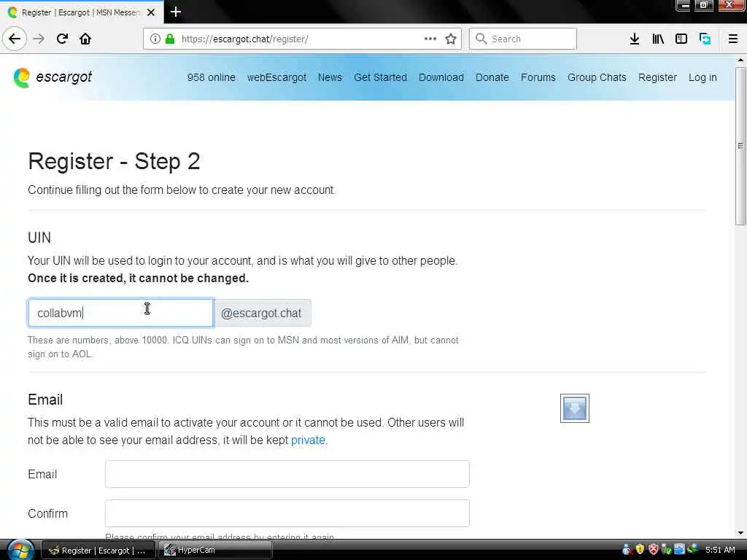Select the Register Escargot browser tab
Screen dimensions: 747x560
81,12
